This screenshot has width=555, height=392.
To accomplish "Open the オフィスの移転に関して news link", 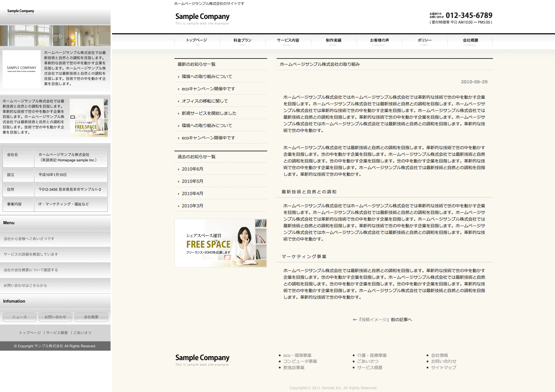I will coord(204,101).
